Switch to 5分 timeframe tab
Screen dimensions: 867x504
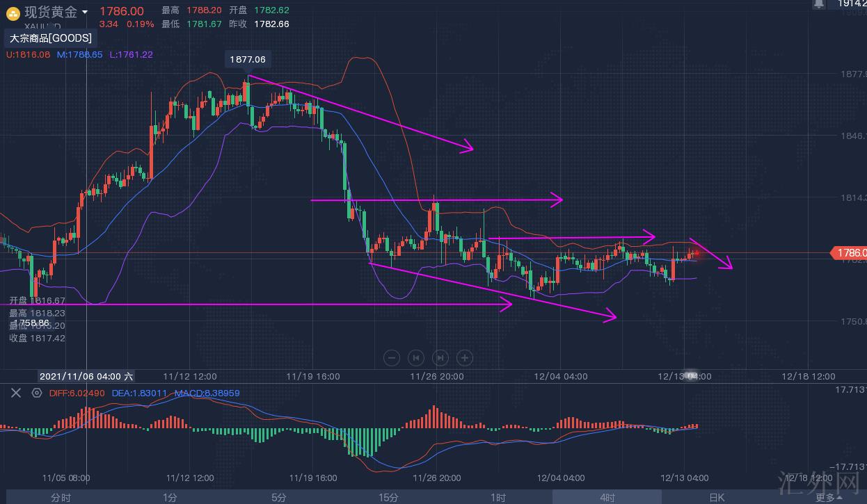pyautogui.click(x=279, y=497)
